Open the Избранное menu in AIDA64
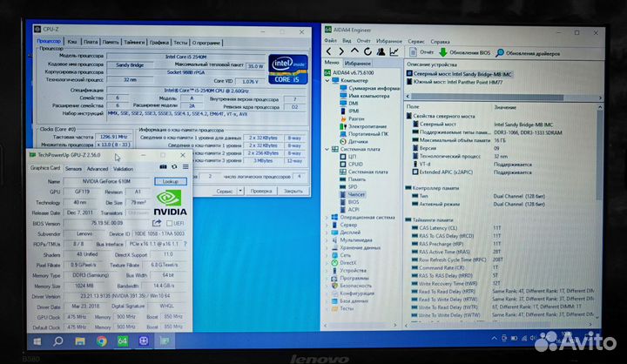 [389, 41]
